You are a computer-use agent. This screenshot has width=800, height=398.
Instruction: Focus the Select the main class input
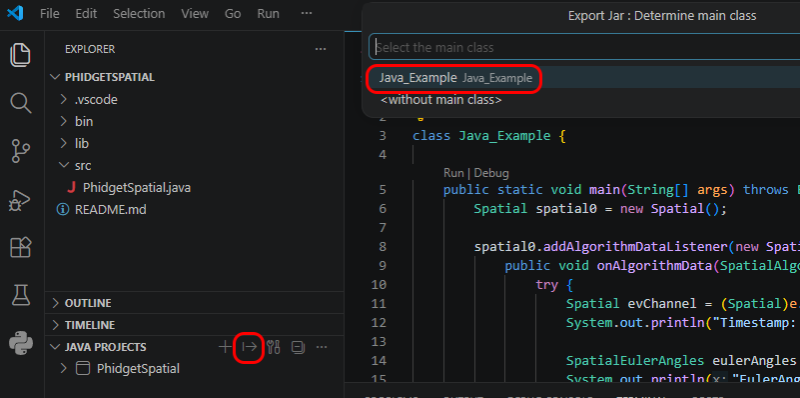pos(584,47)
